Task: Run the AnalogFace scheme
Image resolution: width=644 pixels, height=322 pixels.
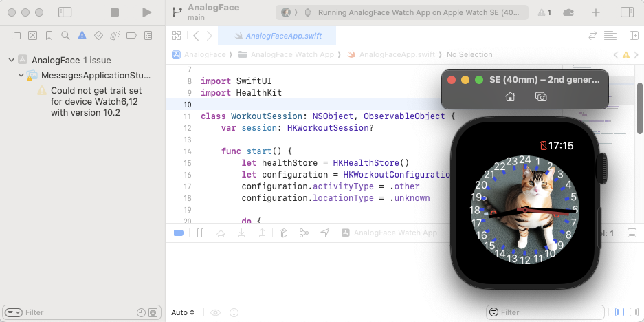Action: coord(146,12)
